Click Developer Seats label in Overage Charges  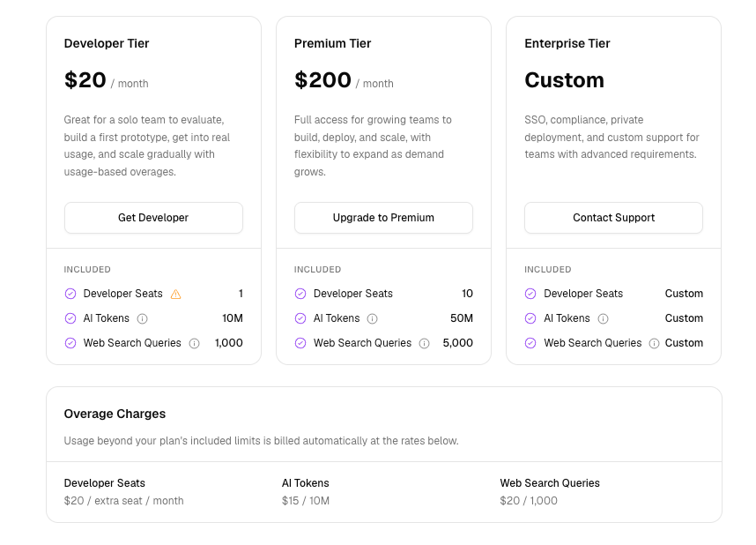click(x=105, y=482)
